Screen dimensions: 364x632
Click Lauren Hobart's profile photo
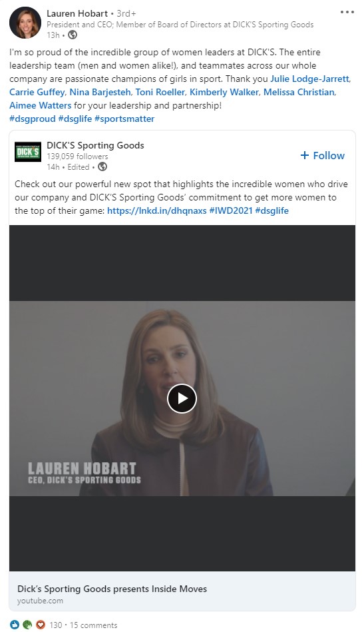(25, 23)
